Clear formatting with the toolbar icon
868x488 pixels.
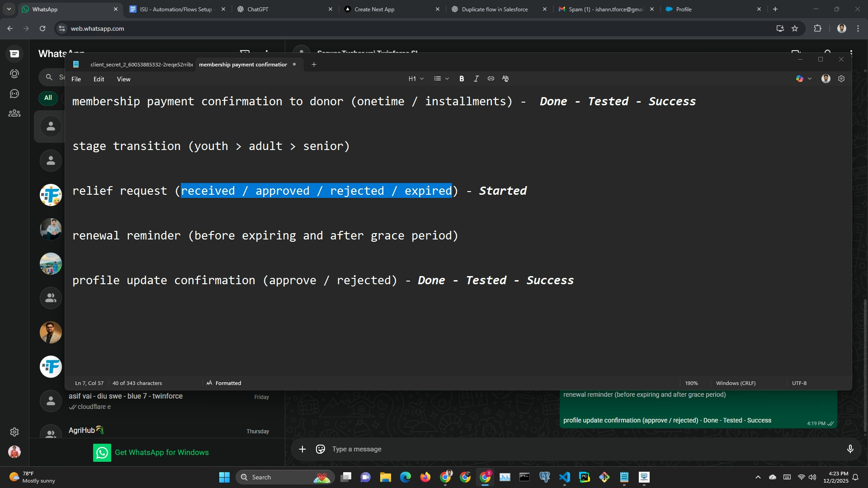tap(505, 79)
